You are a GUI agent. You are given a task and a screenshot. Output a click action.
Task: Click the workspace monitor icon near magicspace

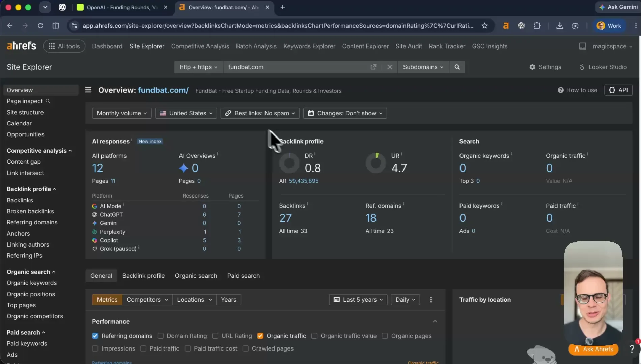[582, 46]
